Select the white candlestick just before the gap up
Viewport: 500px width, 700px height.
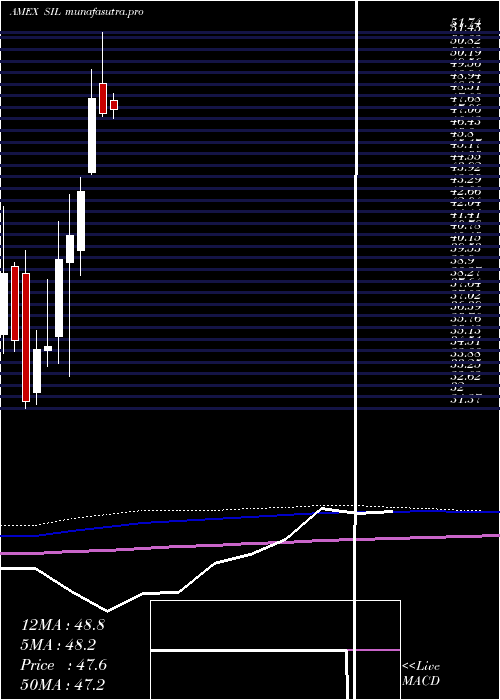pos(81,221)
